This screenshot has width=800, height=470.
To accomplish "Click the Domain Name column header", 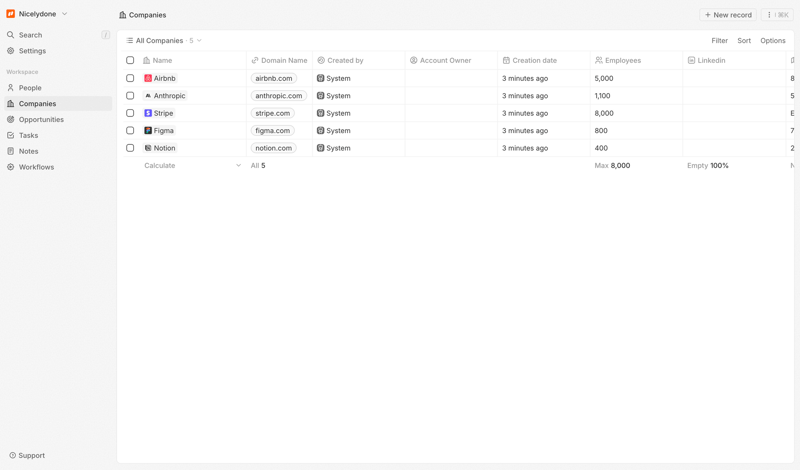I will point(280,60).
